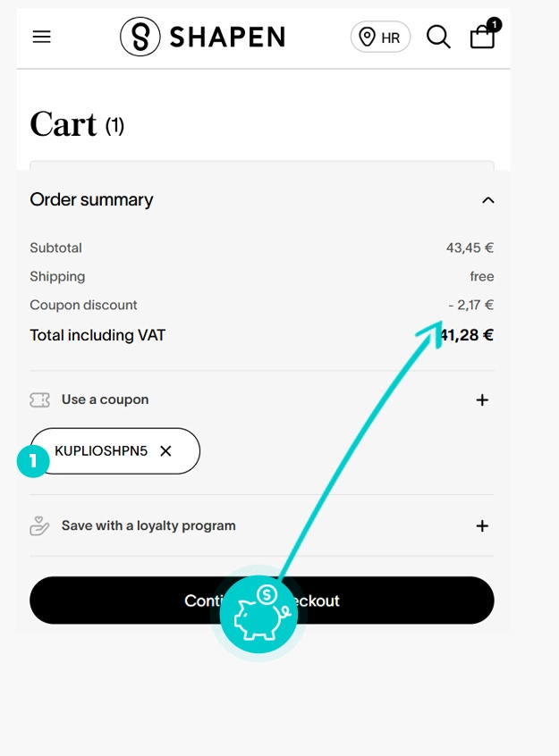Click the cart item count badge
This screenshot has height=756, width=559.
(494, 24)
